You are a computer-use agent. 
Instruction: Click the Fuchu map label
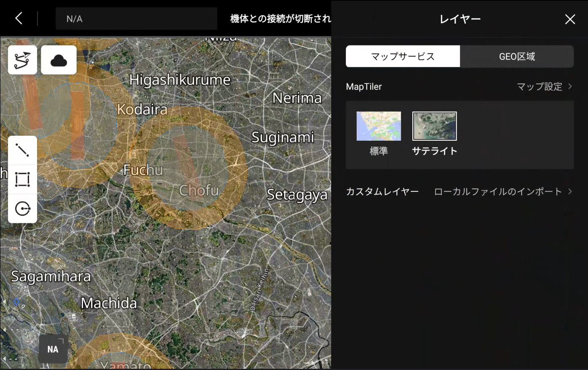tap(143, 170)
